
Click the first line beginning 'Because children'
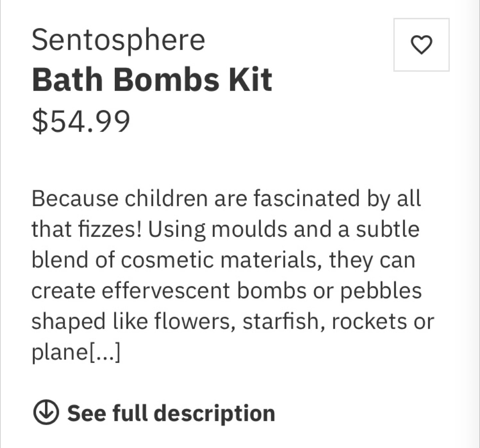(226, 199)
